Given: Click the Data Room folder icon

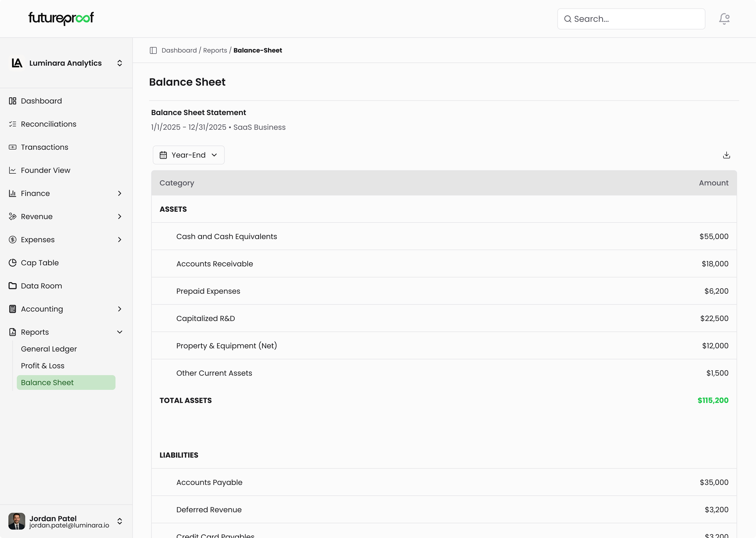Looking at the screenshot, I should click(x=13, y=286).
